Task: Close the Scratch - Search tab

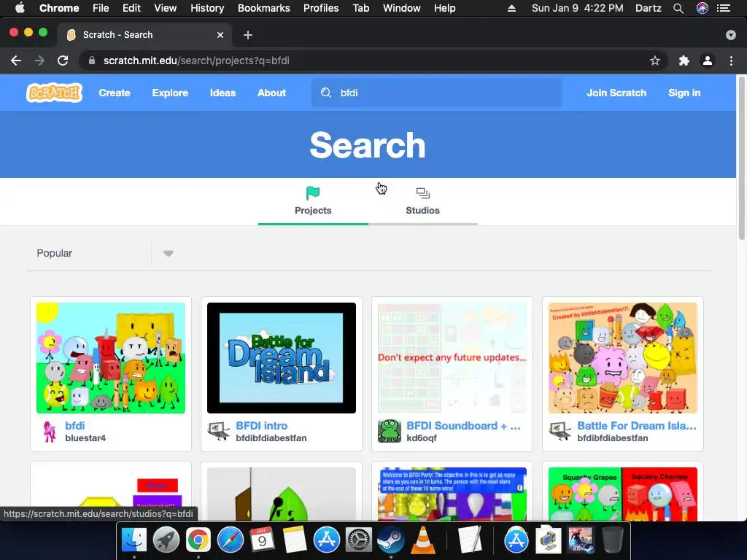Action: 220,35
